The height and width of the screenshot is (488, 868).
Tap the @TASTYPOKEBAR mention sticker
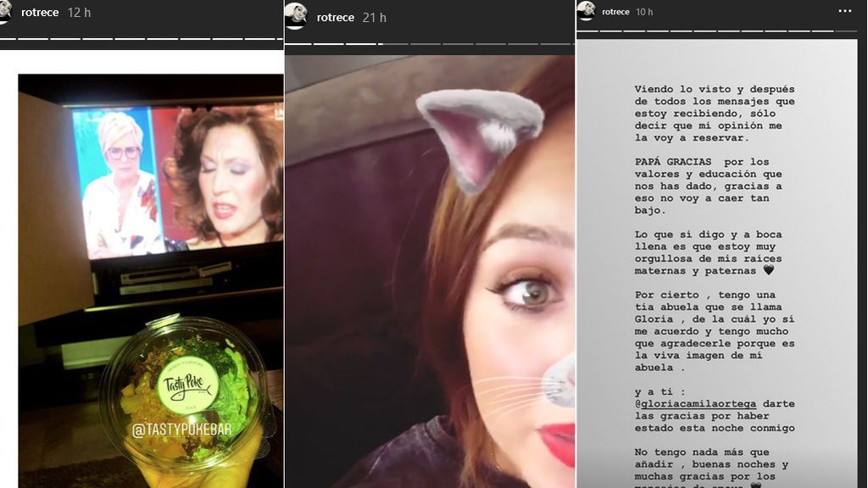(x=181, y=430)
